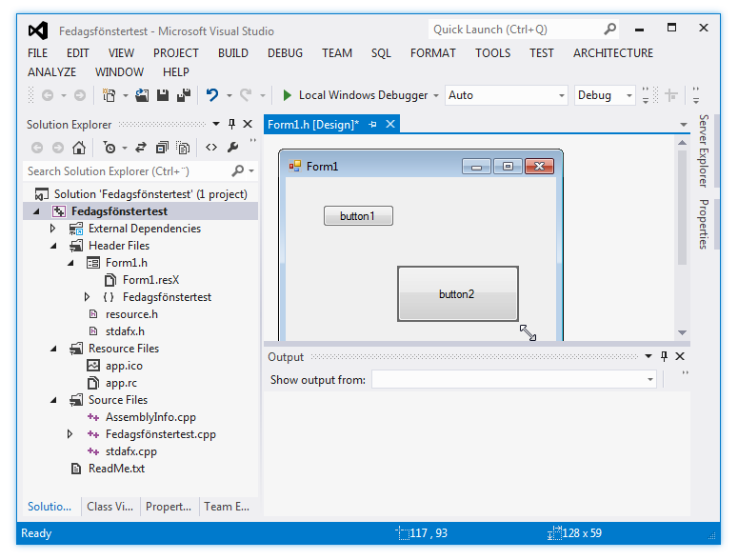The height and width of the screenshot is (560, 738).
Task: Select button1 on the form designer
Action: [358, 216]
